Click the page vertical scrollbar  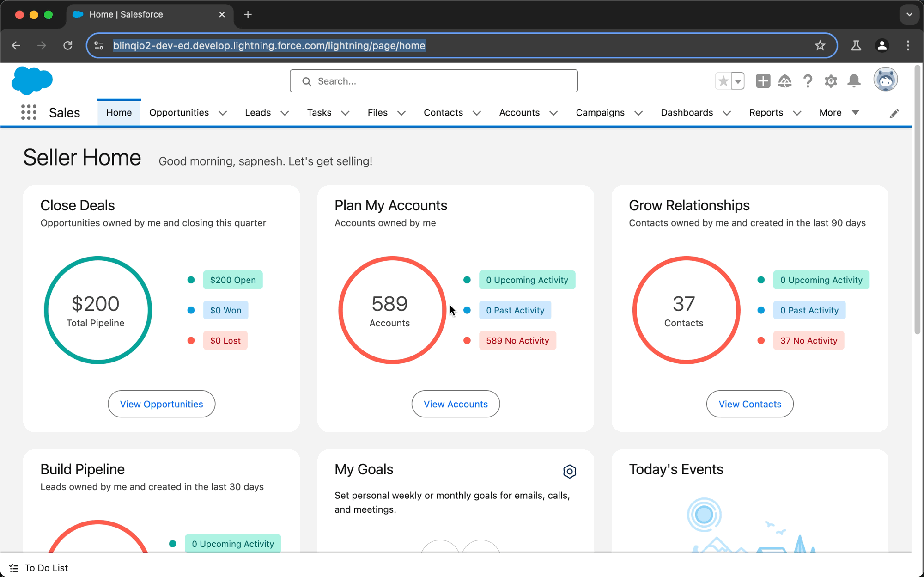(917, 199)
